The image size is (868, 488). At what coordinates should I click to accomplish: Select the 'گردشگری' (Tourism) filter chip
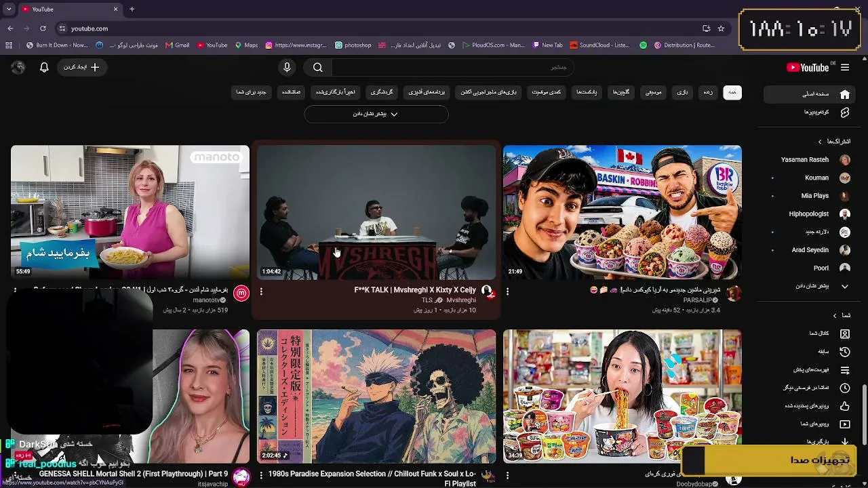[x=382, y=91]
